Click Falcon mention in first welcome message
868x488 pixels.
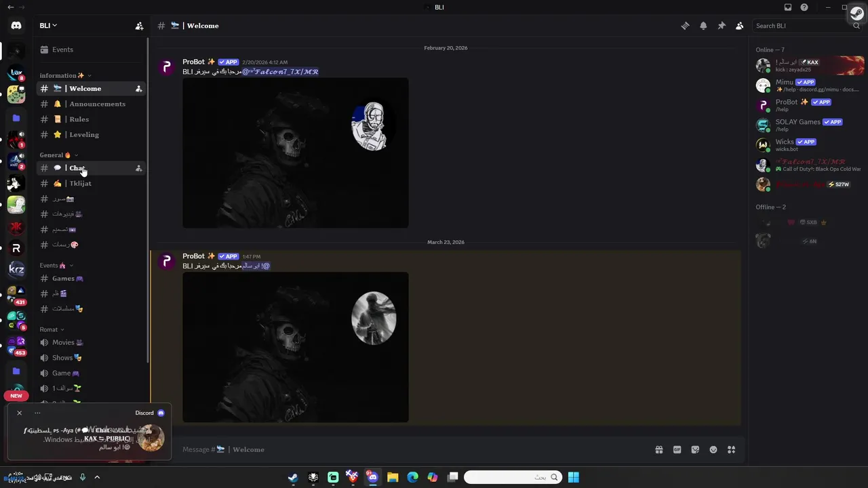click(281, 72)
